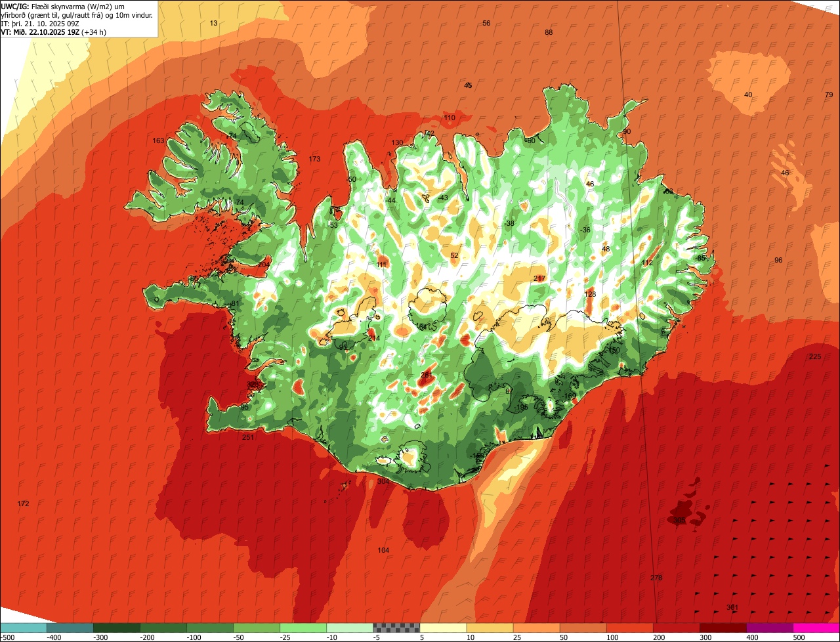Click the map value 88 over the northern sea
Screen dimensions: 840x642
pos(549,32)
